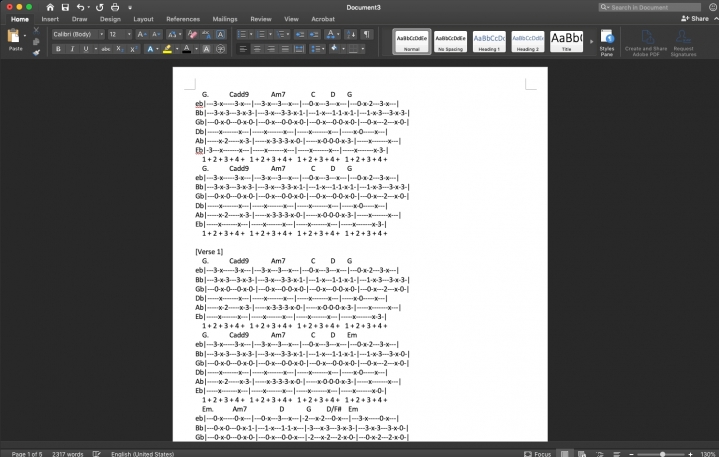Toggle show paragraph marks
The width and height of the screenshot is (720, 457).
click(x=366, y=34)
